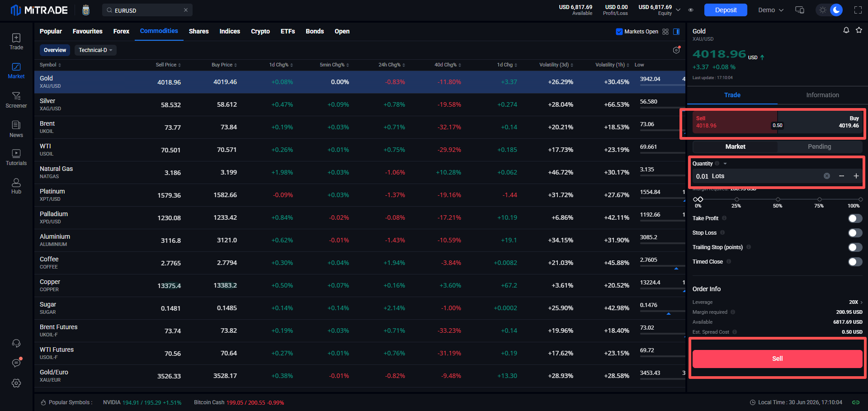868x411 pixels.
Task: Open column settings hexagon icon
Action: tap(676, 50)
